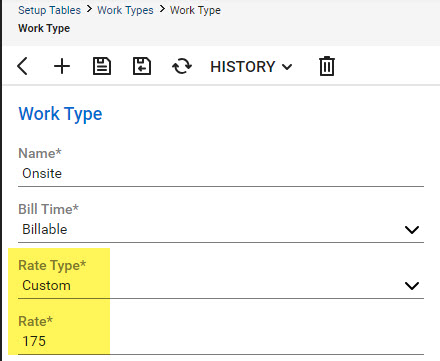The height and width of the screenshot is (361, 440).
Task: Refresh the record with the circular arrows icon
Action: point(182,66)
